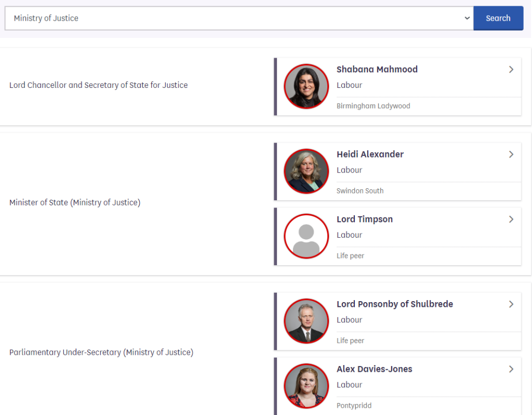
Task: Click 'Minister of State (Ministry of Justice)' heading
Action: pos(75,203)
